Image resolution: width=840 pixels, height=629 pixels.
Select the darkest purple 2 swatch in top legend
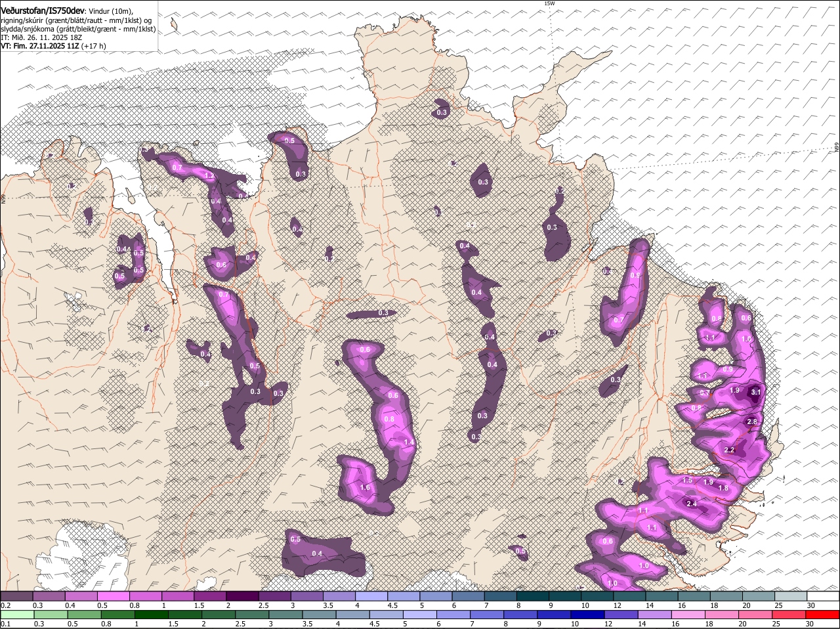click(x=242, y=596)
